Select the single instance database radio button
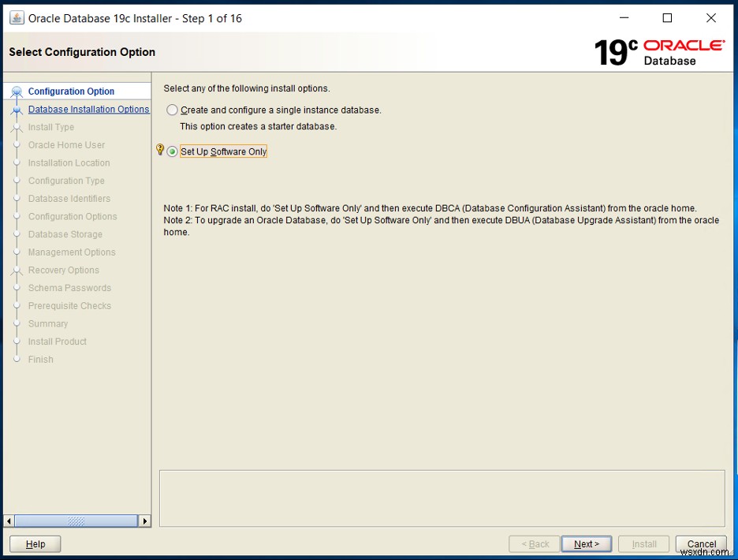The height and width of the screenshot is (560, 738). (171, 110)
